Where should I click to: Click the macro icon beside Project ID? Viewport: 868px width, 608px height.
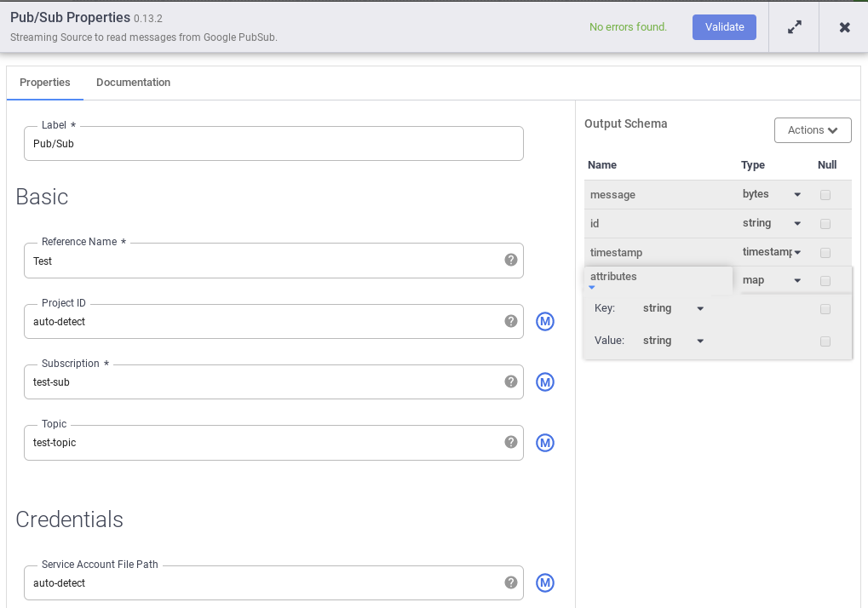coord(545,321)
